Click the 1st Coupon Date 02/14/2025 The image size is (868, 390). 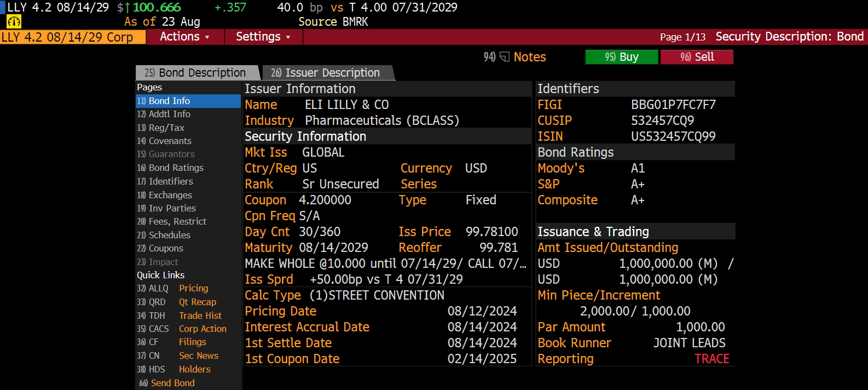click(482, 359)
